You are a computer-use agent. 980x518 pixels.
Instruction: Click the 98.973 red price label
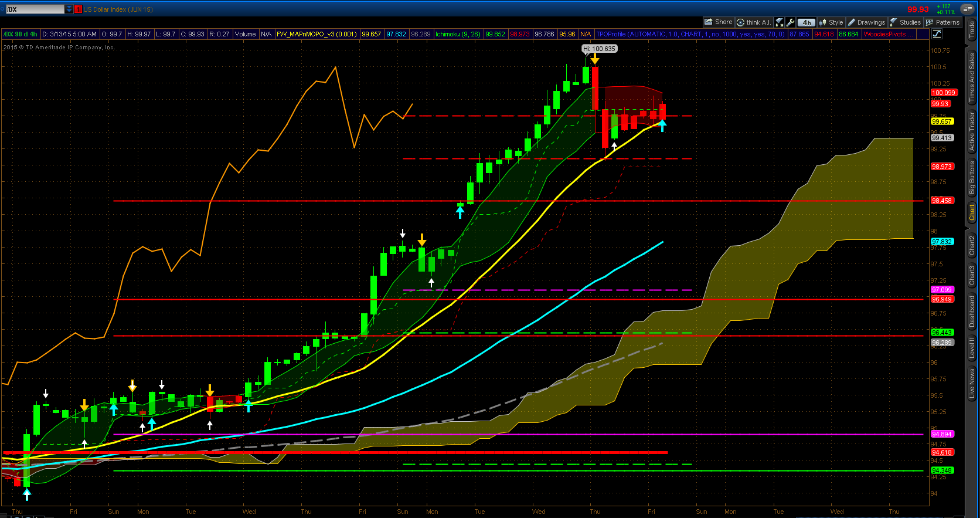pyautogui.click(x=942, y=167)
